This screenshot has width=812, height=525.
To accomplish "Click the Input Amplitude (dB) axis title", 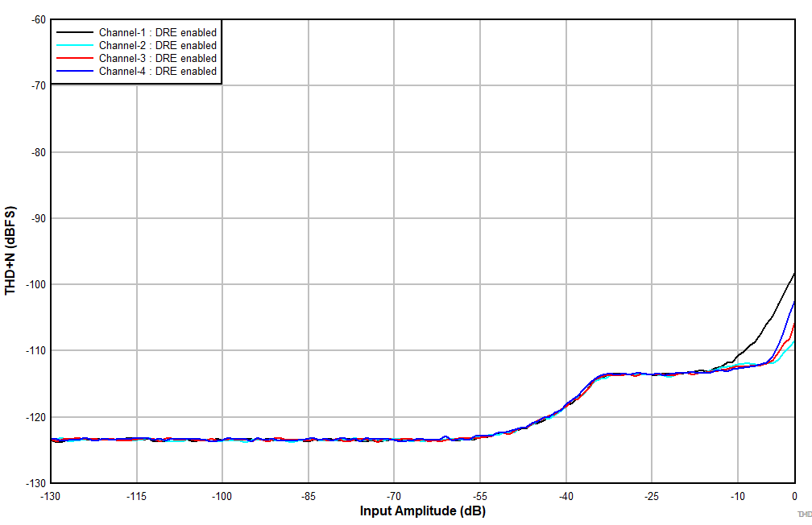I will (422, 510).
